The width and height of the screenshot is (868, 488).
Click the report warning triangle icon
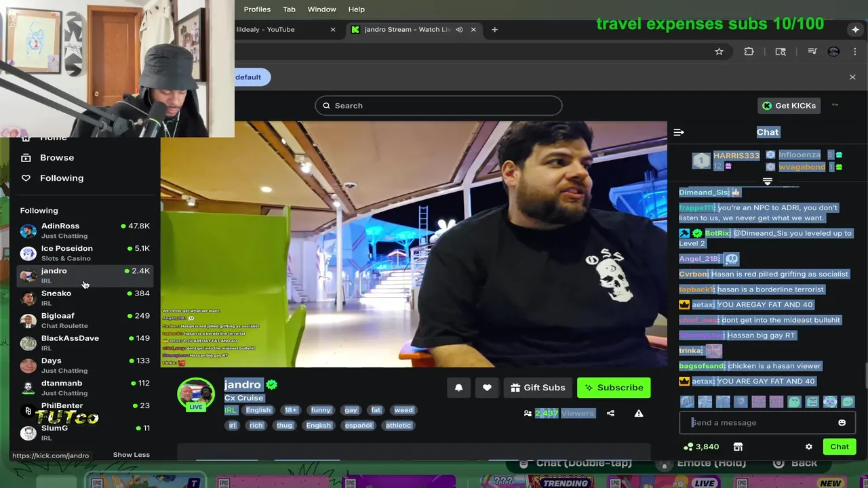(x=639, y=413)
